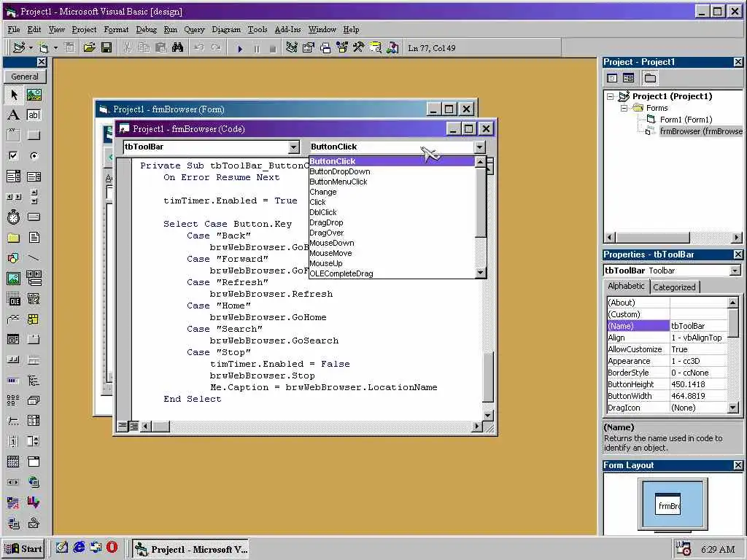This screenshot has width=747, height=560.
Task: Collapse the Forms folder node
Action: click(x=624, y=108)
